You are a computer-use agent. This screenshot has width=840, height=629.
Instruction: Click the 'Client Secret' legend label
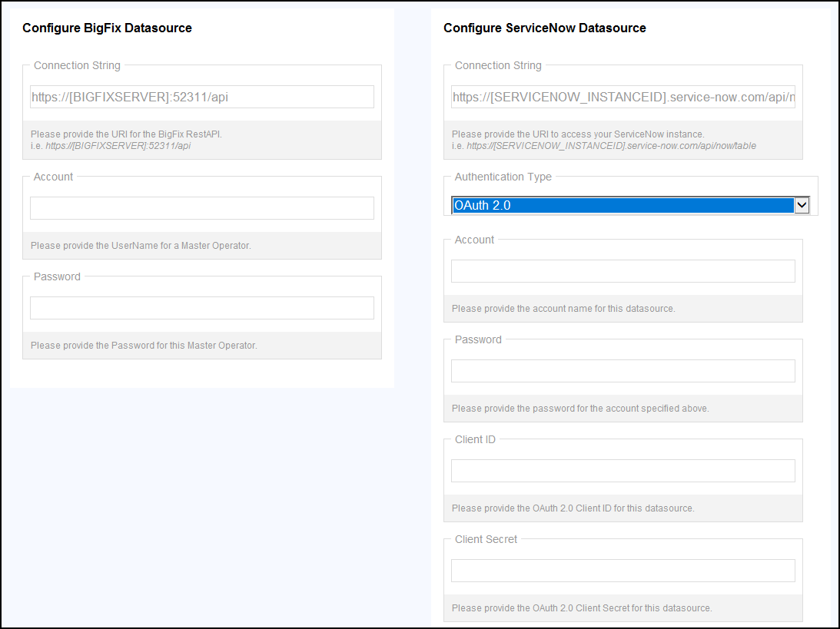tap(486, 539)
